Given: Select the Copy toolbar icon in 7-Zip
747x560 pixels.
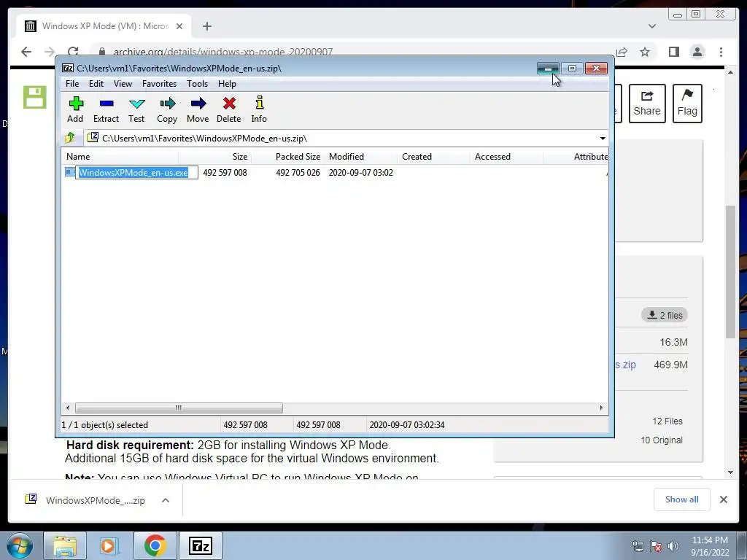Looking at the screenshot, I should click(167, 109).
